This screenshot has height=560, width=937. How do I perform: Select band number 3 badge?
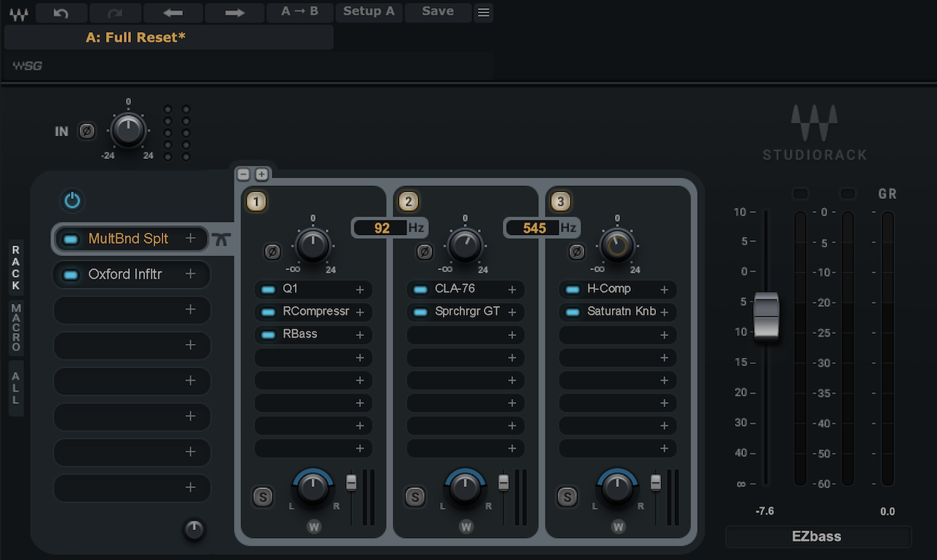pyautogui.click(x=561, y=201)
